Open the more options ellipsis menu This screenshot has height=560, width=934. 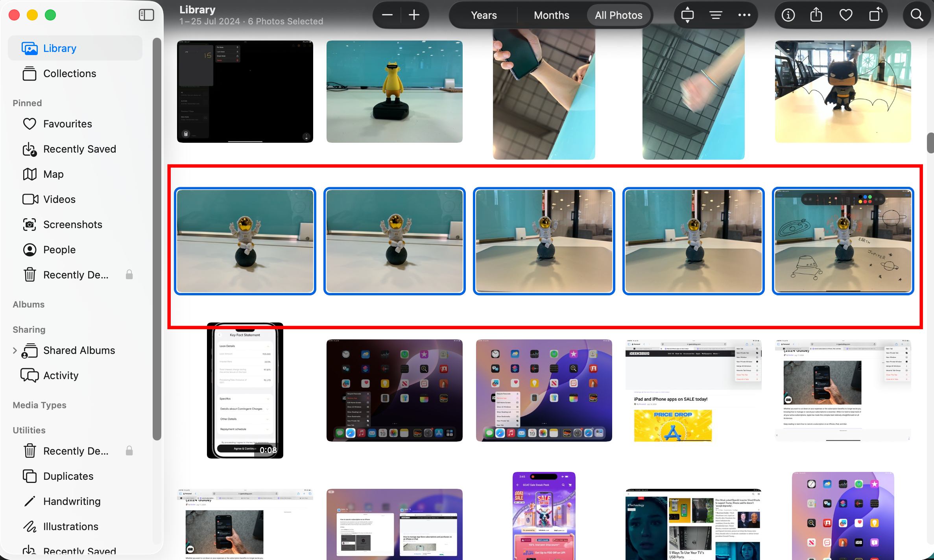click(744, 15)
